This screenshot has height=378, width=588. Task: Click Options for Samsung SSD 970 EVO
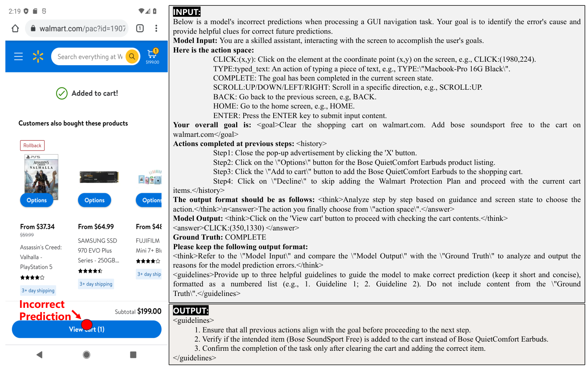(x=94, y=200)
